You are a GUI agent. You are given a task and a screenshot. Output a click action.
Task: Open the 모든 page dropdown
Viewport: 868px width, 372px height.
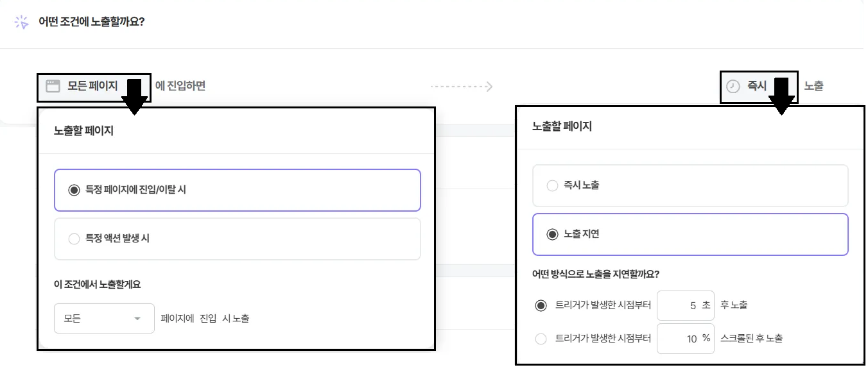(x=105, y=319)
